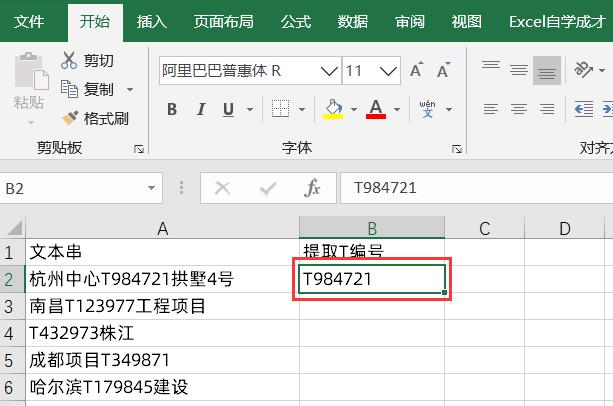Open the 文件 tab

point(29,22)
